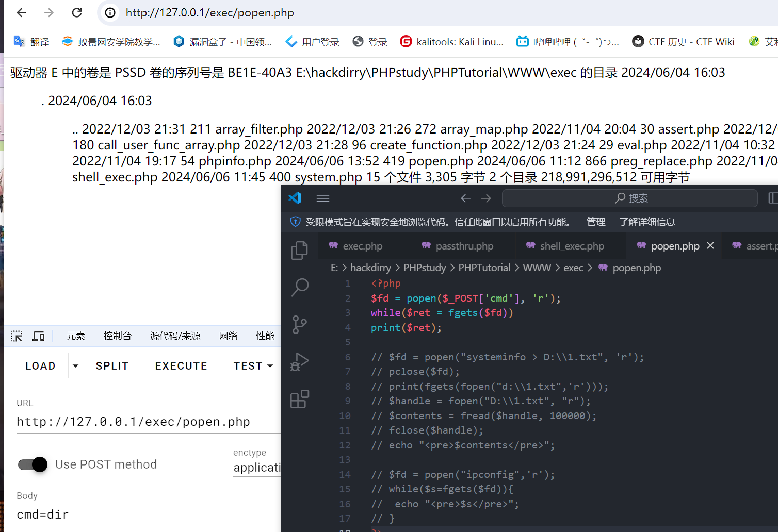Open the 哔哩哔哩 bookmark

coord(568,42)
